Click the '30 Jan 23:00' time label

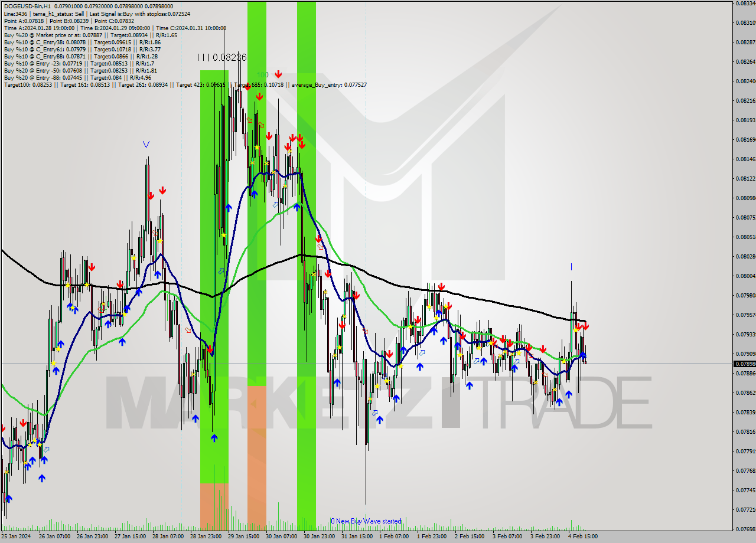319,537
